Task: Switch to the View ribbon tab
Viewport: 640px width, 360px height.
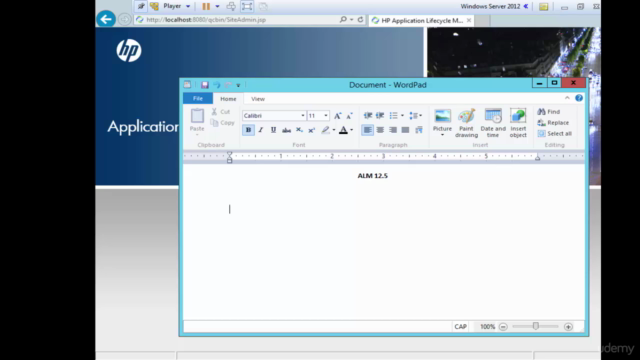Action: pyautogui.click(x=258, y=99)
